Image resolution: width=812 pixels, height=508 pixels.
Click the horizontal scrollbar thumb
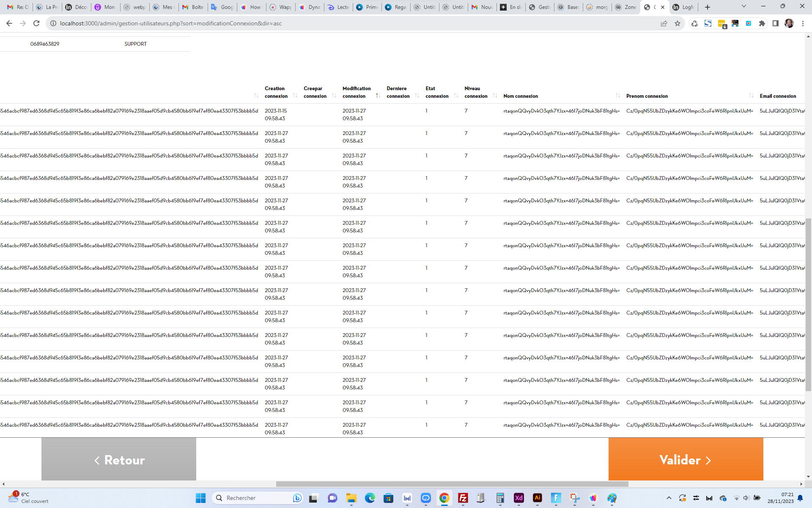pos(452,484)
